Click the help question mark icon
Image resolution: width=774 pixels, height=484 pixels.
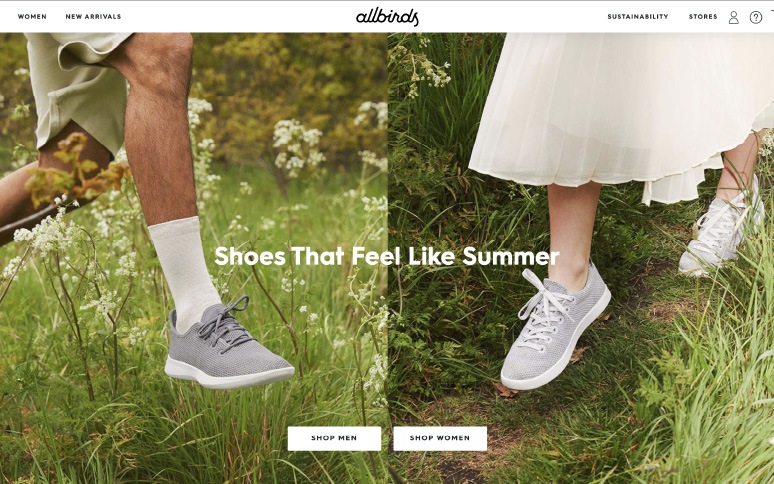(756, 17)
